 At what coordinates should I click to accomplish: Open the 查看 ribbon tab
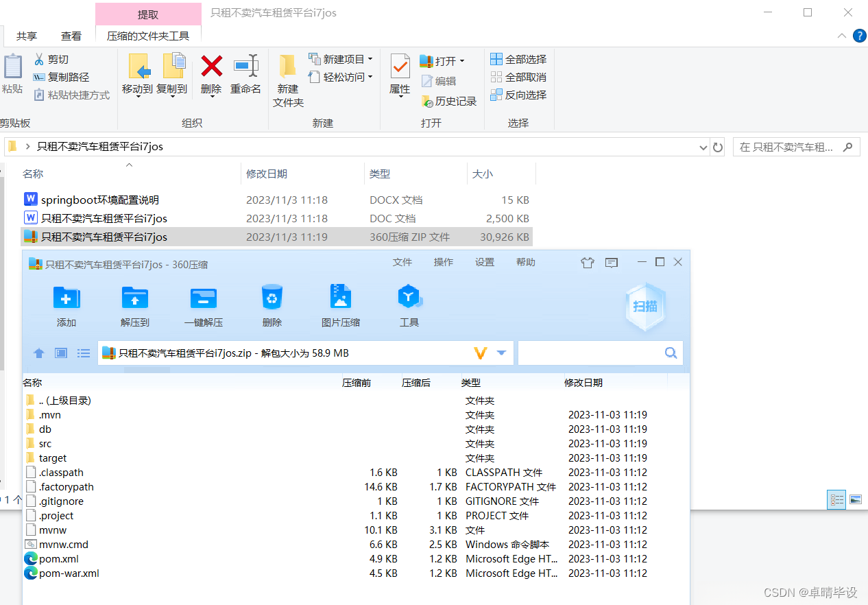71,36
